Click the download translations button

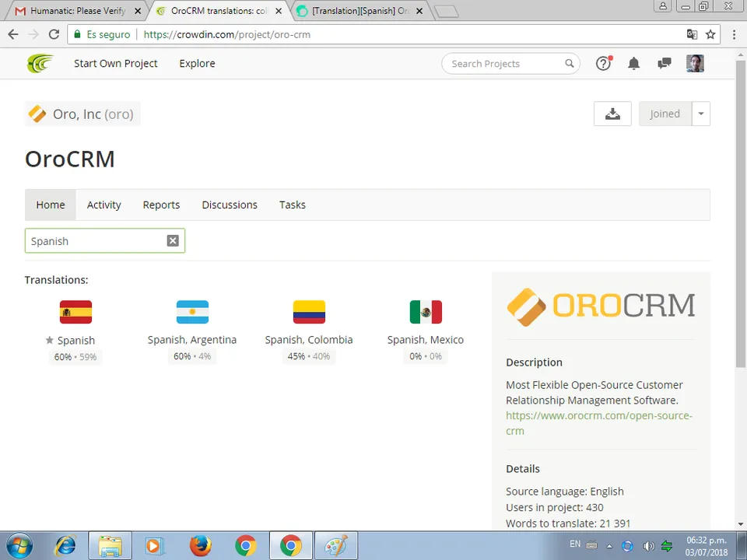pyautogui.click(x=612, y=114)
